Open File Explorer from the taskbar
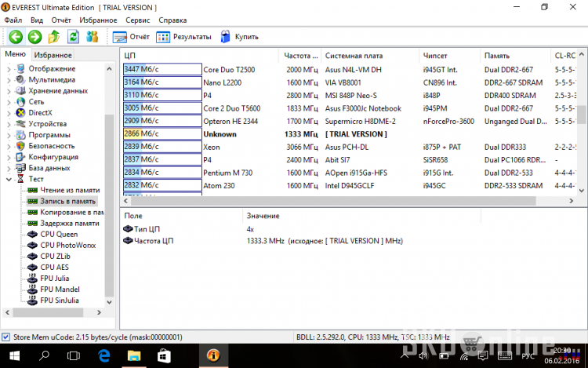Screen dimensions: 588x368 click(134, 355)
